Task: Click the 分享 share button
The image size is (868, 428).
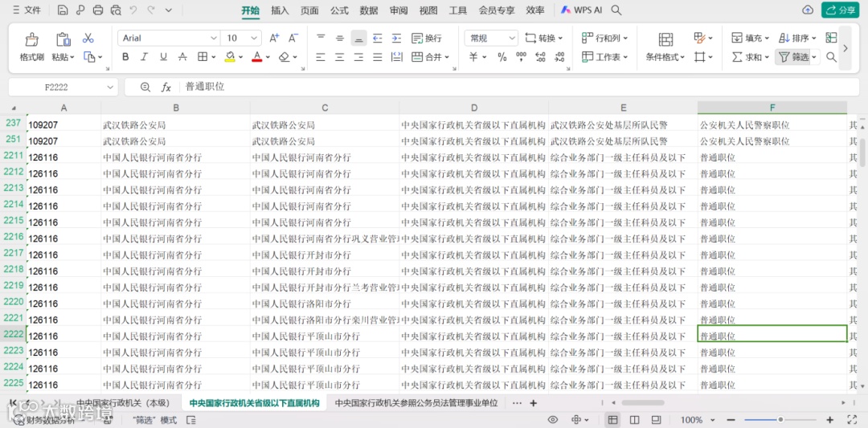Action: [x=840, y=10]
